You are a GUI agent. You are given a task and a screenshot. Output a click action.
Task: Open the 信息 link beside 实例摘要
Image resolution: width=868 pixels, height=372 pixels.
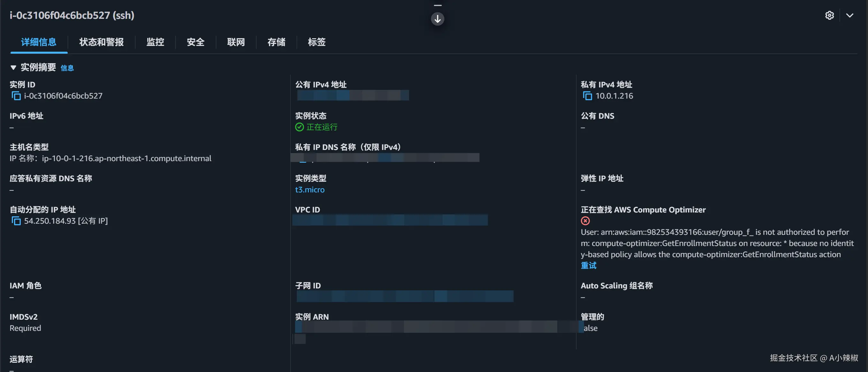(x=67, y=68)
